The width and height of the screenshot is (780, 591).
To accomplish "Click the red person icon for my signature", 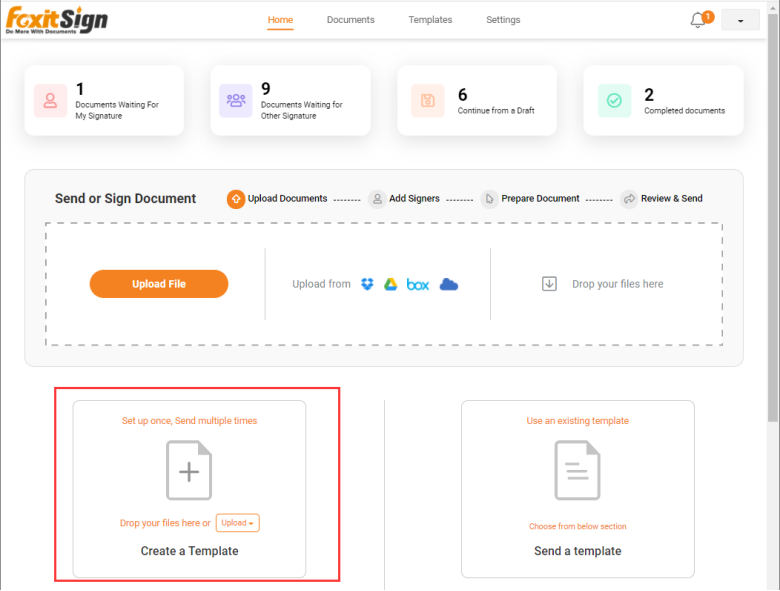I will 50,100.
